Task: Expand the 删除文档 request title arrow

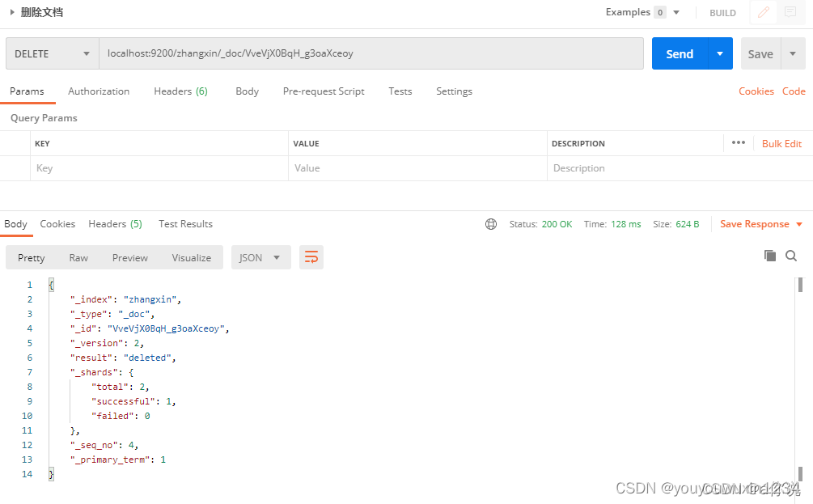Action: click(12, 12)
